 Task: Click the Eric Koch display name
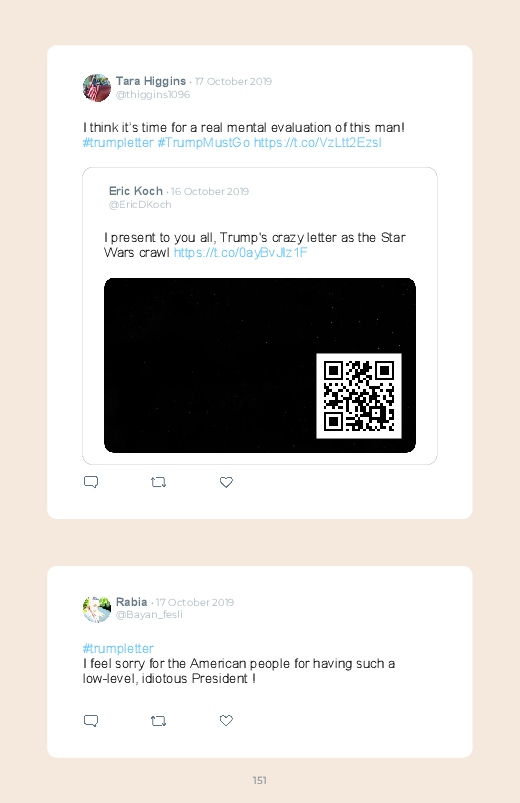pyautogui.click(x=135, y=191)
